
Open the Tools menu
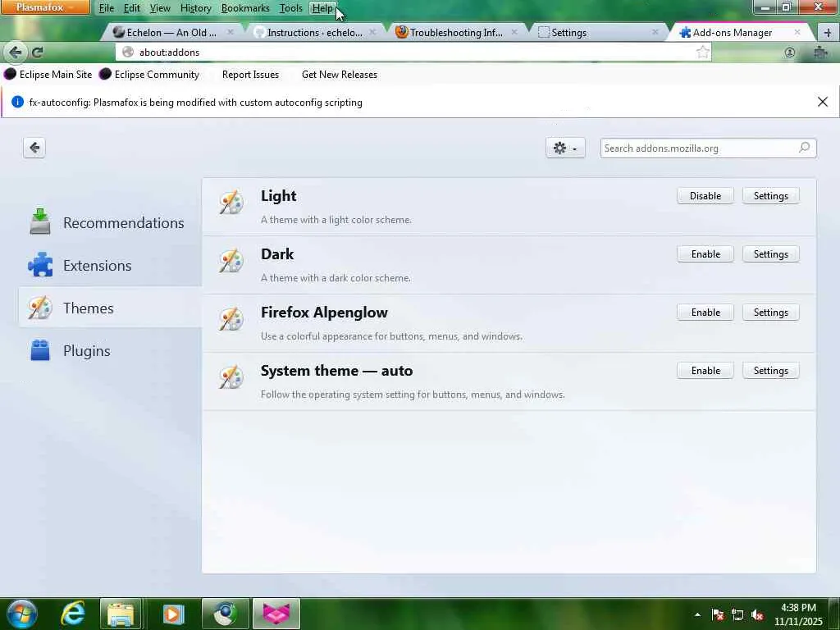291,8
